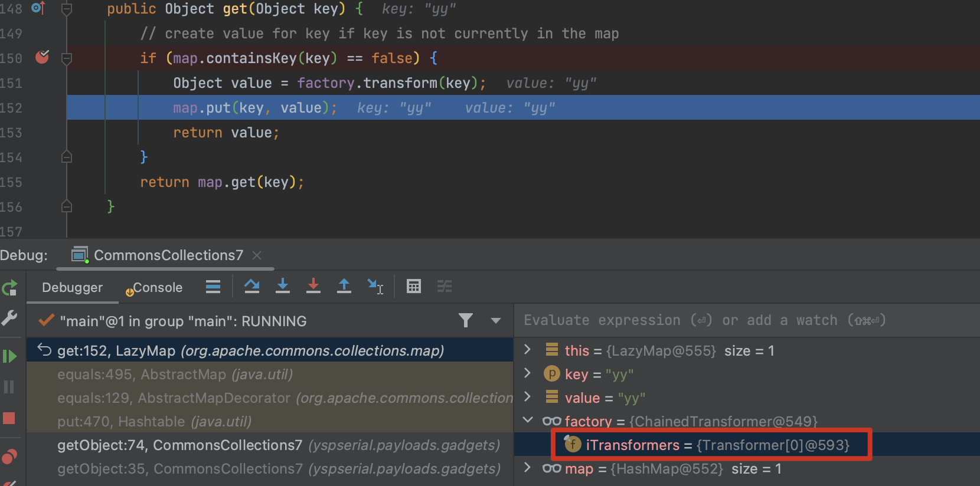Open the View Breakpoints icon
Viewport: 980px width, 486px height.
[x=9, y=457]
